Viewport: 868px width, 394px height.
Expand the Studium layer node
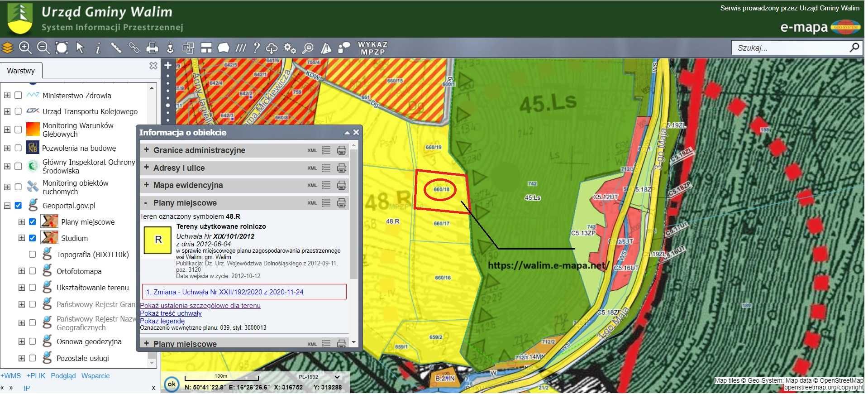click(21, 238)
